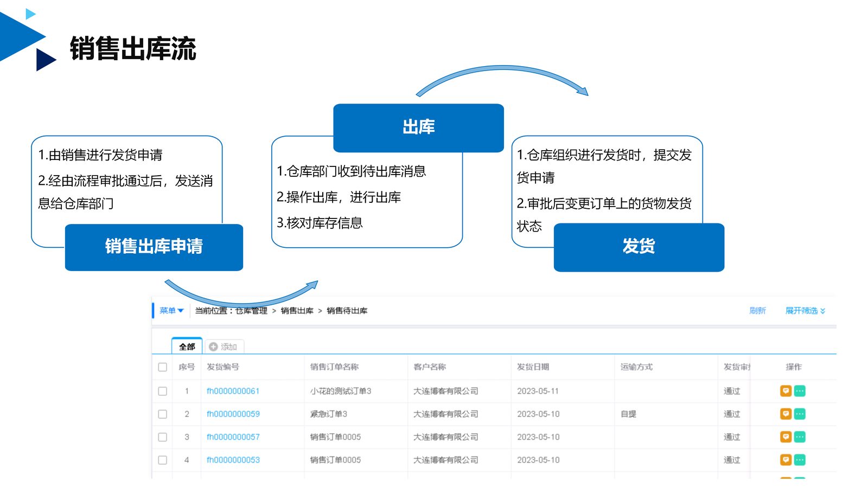Open shipment link fh0000000059
This screenshot has height=488, width=868.
click(233, 414)
